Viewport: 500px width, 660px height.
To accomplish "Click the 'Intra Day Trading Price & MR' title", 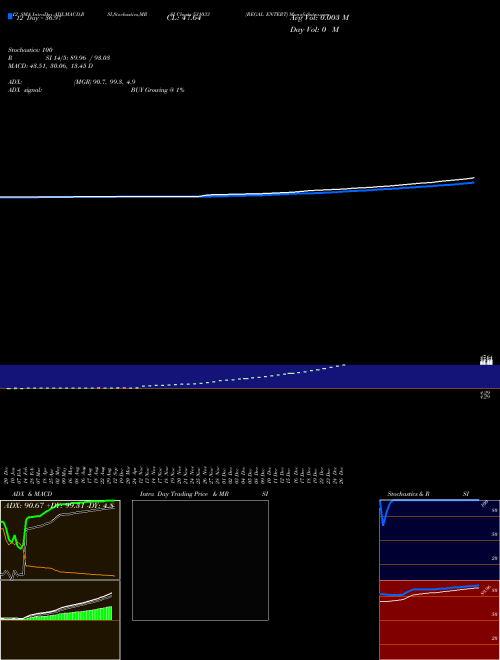I will 185,494.
